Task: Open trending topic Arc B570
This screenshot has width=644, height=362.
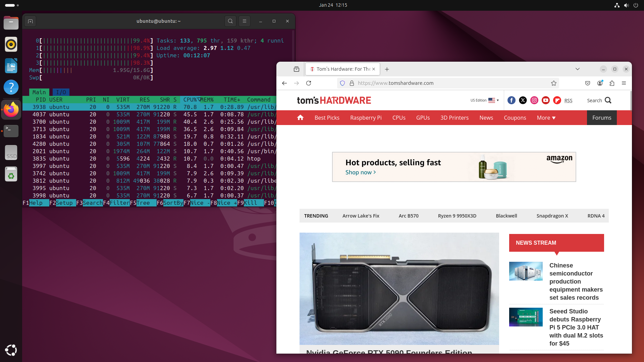Action: click(409, 216)
